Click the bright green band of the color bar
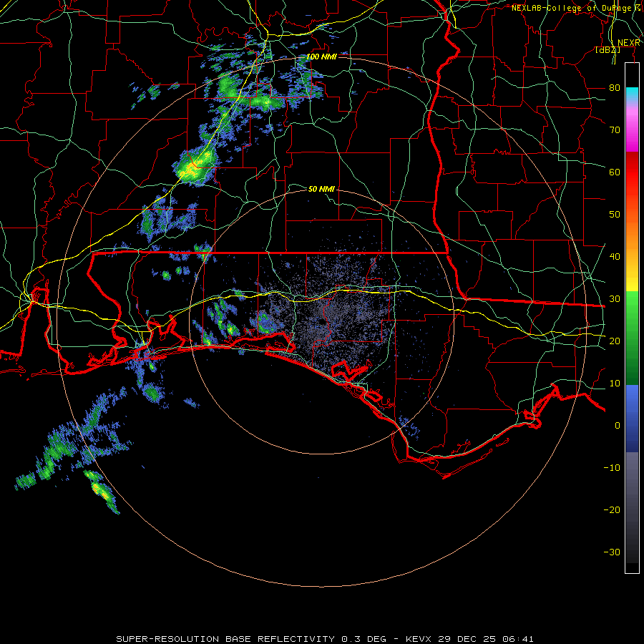The width and height of the screenshot is (644, 644). 632,312
